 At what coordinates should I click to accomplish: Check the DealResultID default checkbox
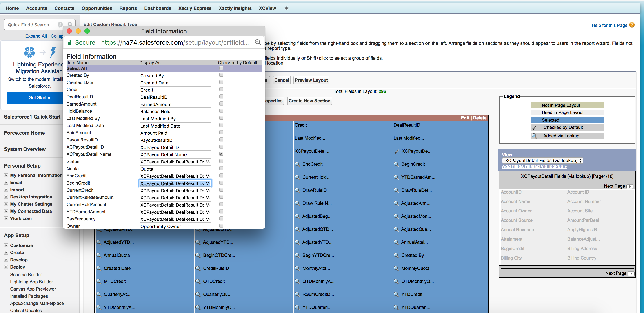pyautogui.click(x=221, y=96)
